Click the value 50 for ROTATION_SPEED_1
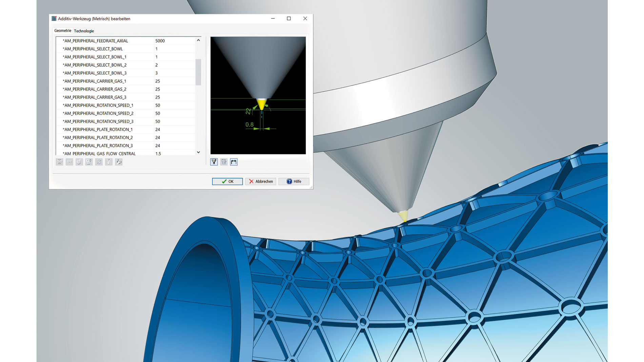644x362 pixels. pos(175,105)
